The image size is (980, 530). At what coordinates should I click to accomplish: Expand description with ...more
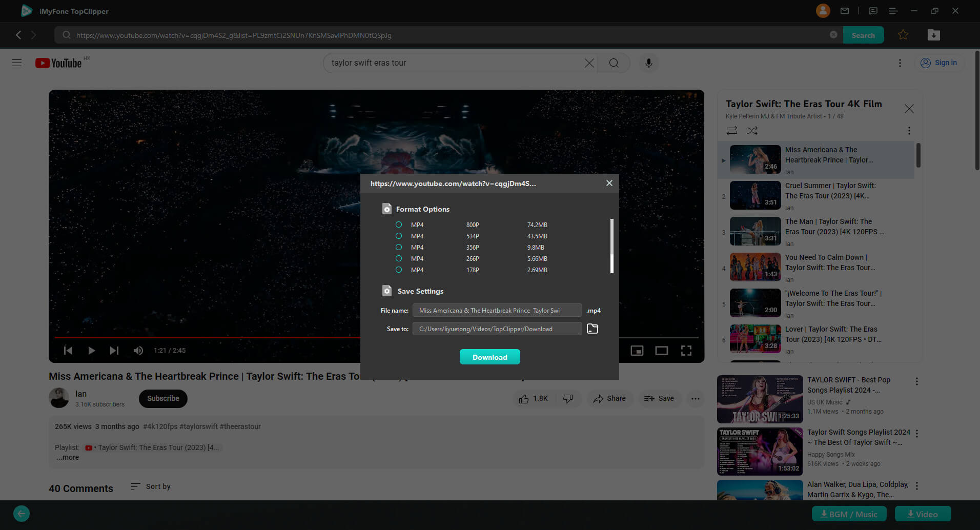(x=68, y=457)
